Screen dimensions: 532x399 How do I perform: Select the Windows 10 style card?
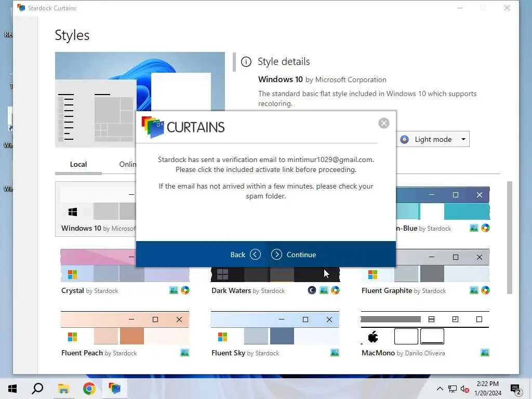click(x=96, y=209)
